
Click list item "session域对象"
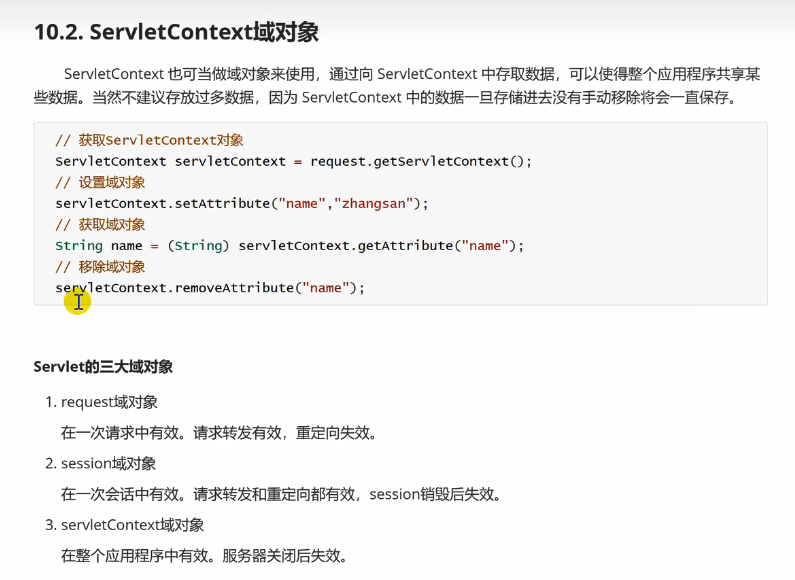tap(108, 463)
